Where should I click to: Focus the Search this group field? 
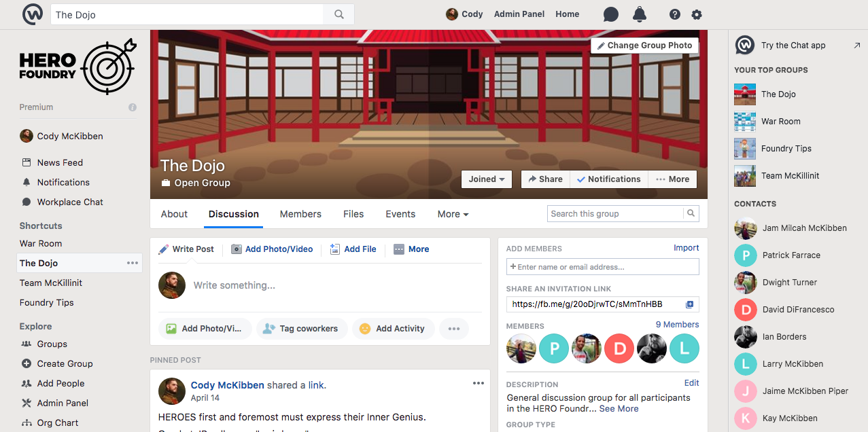[x=615, y=213]
